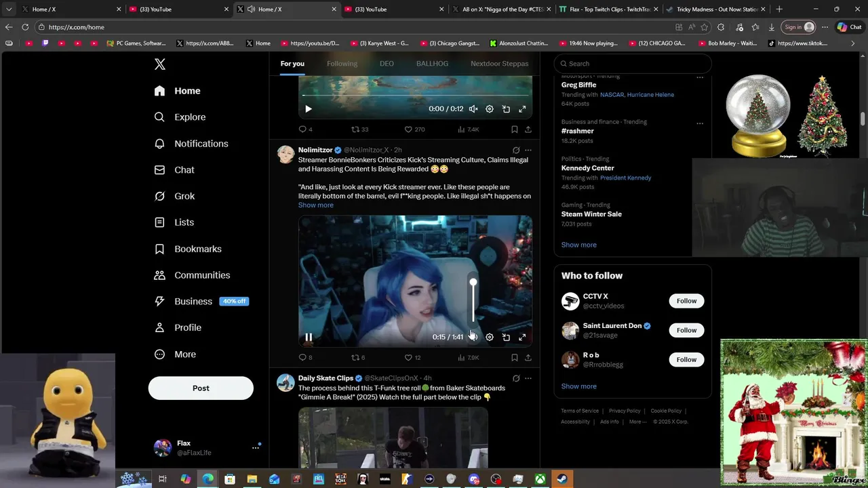Open Terms of Service link

click(580, 411)
